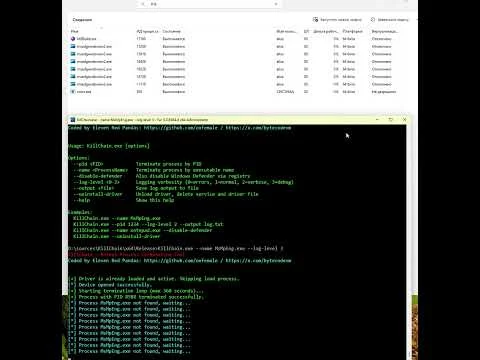Click the generic icon of the bottom process row
This screenshot has width=480, height=360.
pos(73,91)
